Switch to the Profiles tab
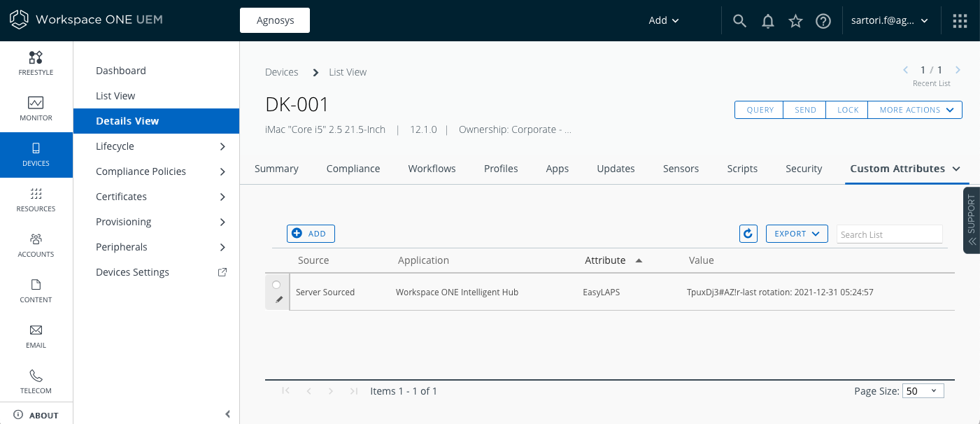The height and width of the screenshot is (424, 980). click(x=501, y=169)
